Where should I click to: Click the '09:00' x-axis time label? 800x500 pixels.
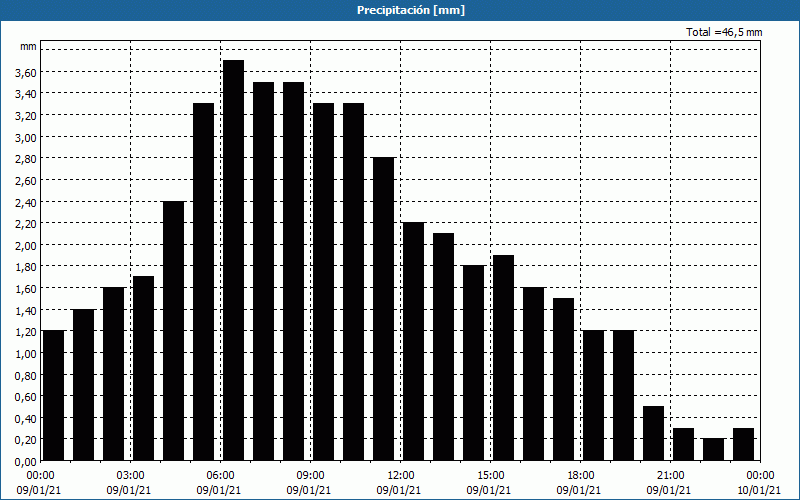click(310, 476)
